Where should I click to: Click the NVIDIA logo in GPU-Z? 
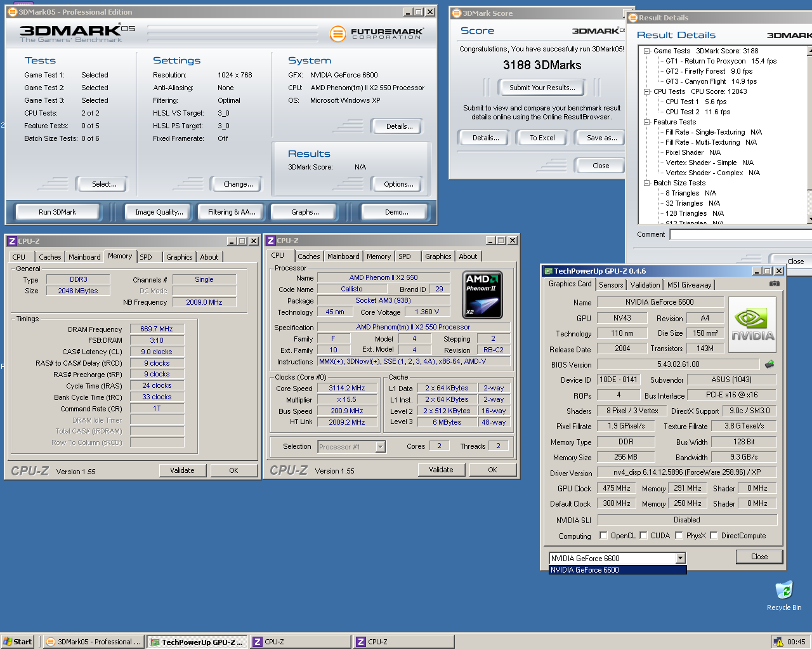753,326
